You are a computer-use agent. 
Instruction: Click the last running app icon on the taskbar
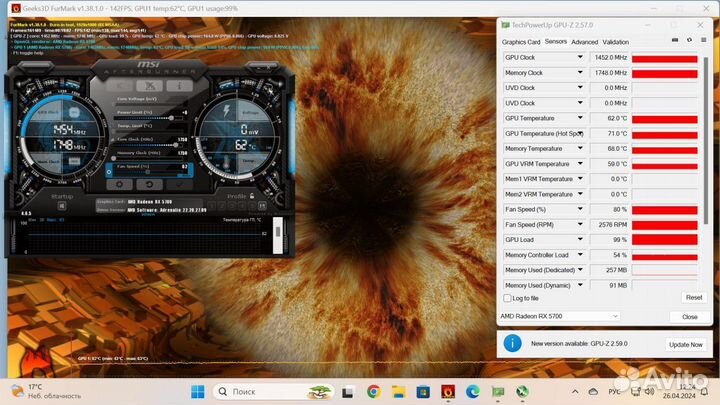coord(522,392)
